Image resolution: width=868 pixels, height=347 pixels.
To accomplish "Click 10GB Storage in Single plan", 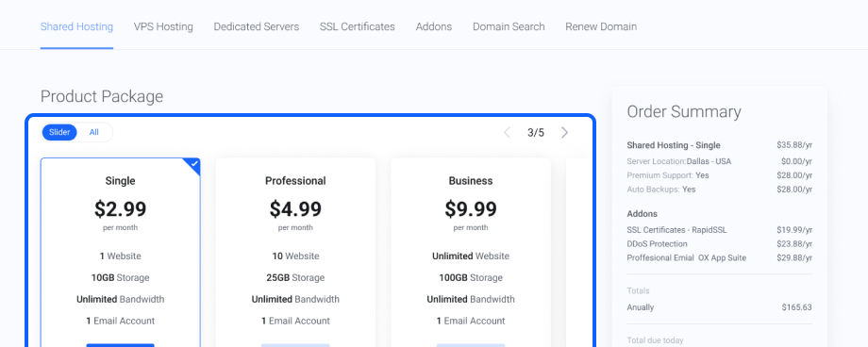I will click(120, 278).
